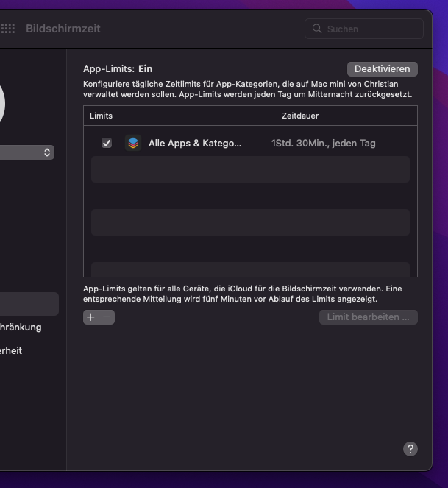This screenshot has width=448, height=488.
Task: Select the highlighted App-Limits sidebar item
Action: 29,303
